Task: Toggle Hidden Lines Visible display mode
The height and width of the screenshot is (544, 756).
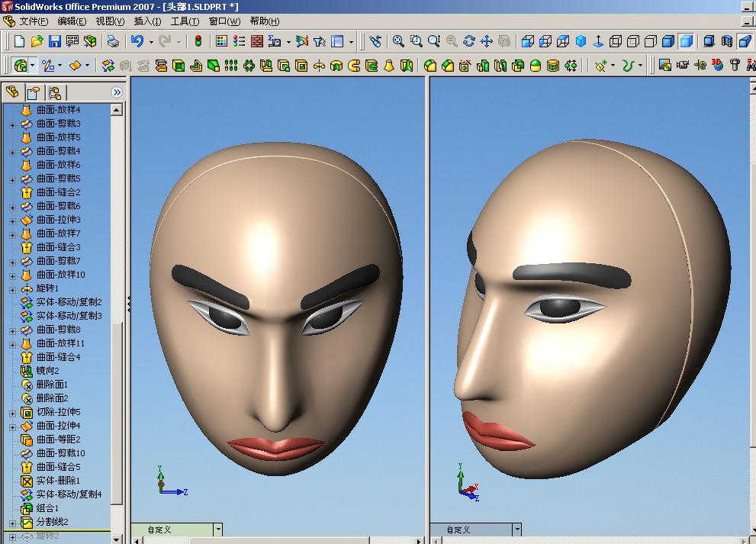Action: pyautogui.click(x=633, y=41)
